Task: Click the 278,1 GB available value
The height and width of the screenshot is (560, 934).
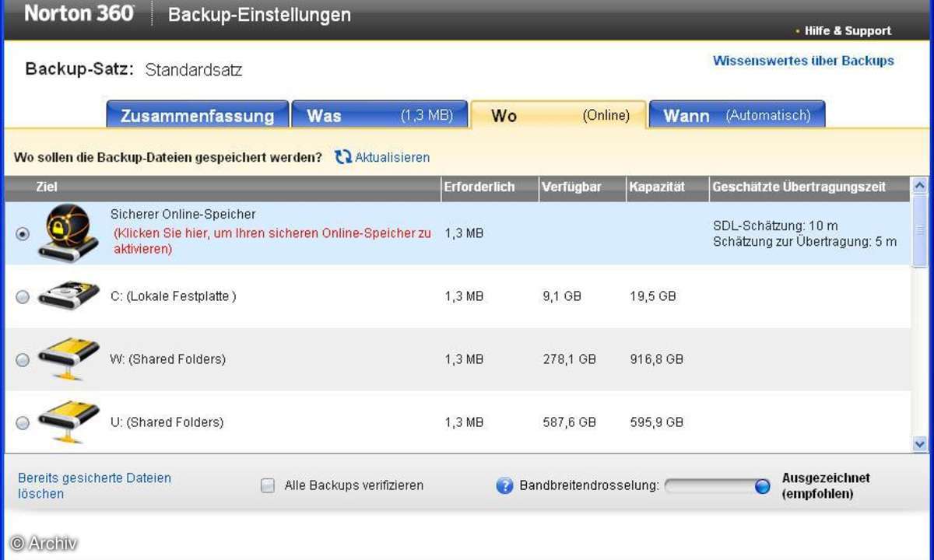Action: tap(569, 359)
